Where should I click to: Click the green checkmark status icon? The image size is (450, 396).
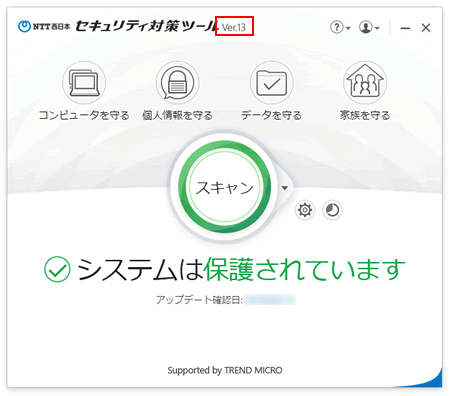[57, 269]
